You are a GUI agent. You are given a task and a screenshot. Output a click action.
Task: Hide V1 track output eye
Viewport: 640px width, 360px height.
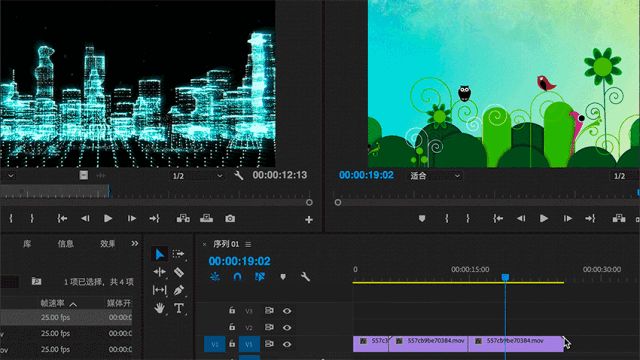[287, 344]
